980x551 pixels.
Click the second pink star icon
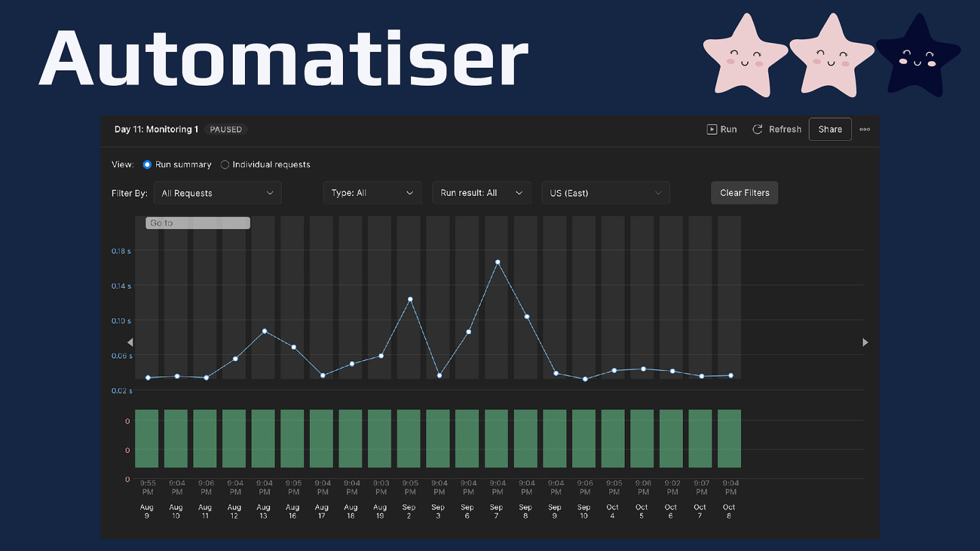coord(831,56)
